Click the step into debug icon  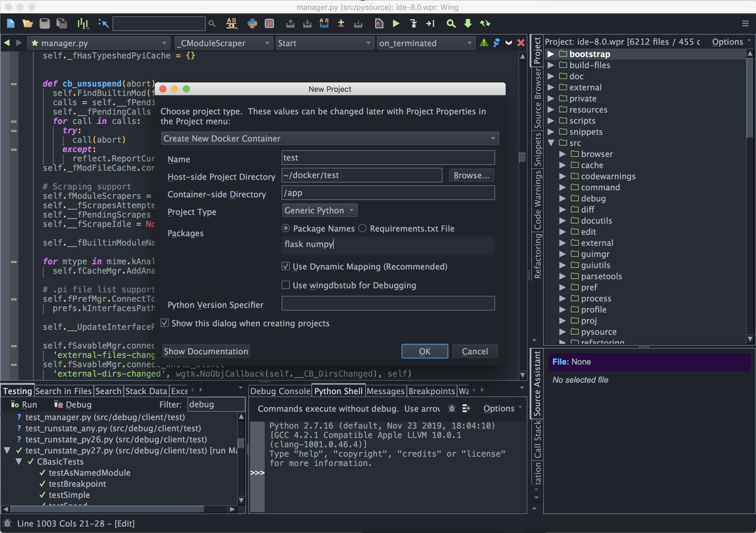tap(413, 23)
